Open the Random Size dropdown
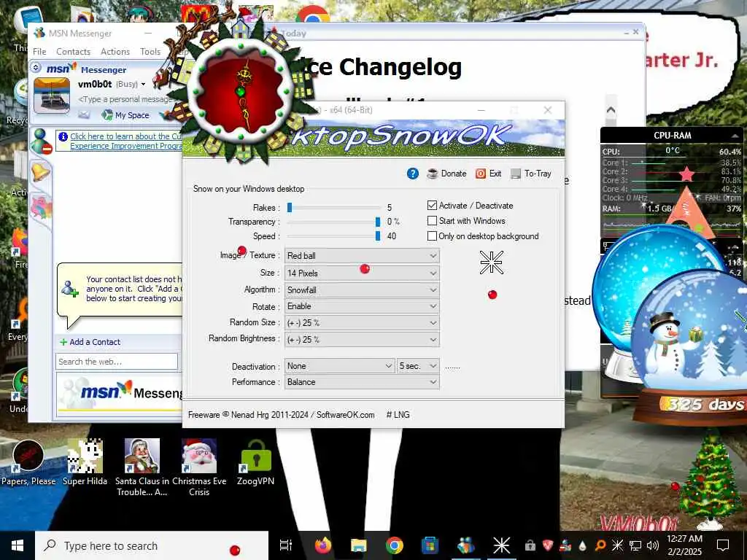This screenshot has height=560, width=747. pyautogui.click(x=362, y=323)
